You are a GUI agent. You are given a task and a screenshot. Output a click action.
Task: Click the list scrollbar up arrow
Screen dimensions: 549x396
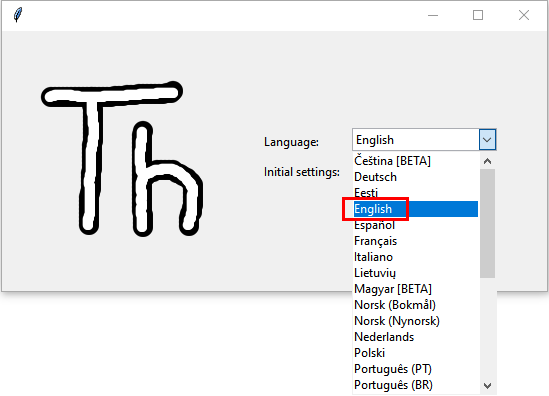487,161
